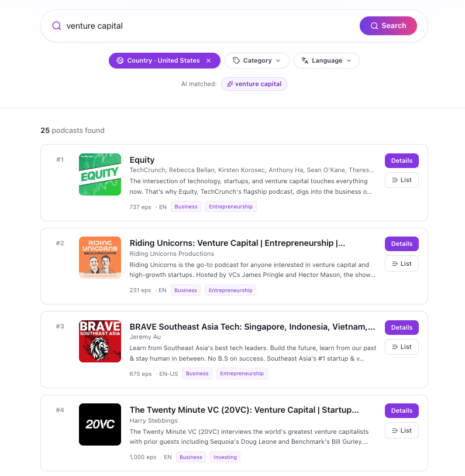Open The Twenty Minute VC title link

click(x=244, y=410)
